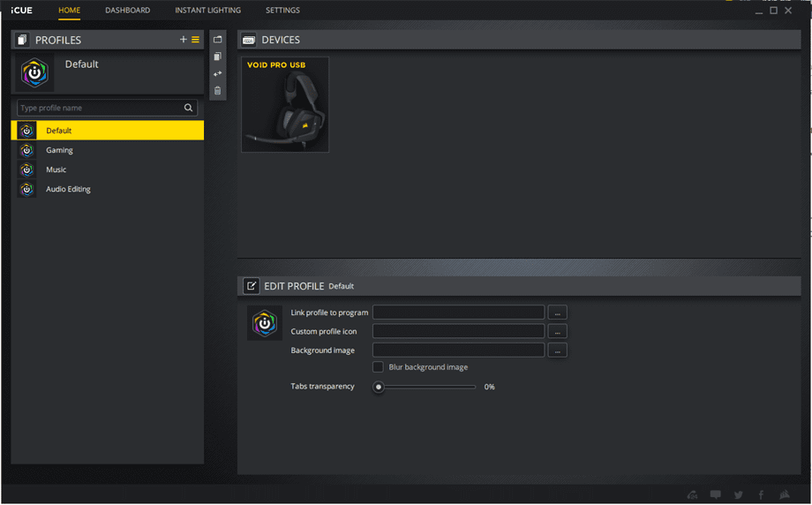
Task: Select the Gaming profile
Action: click(x=107, y=150)
